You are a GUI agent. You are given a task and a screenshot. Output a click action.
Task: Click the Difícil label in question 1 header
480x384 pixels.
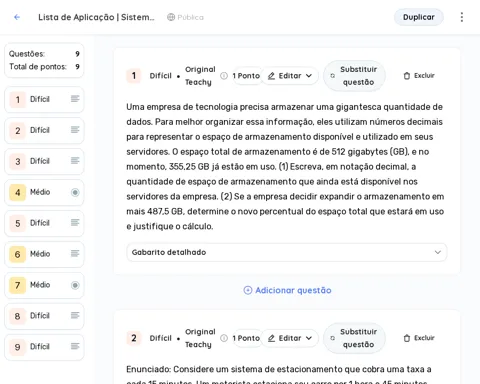160,76
